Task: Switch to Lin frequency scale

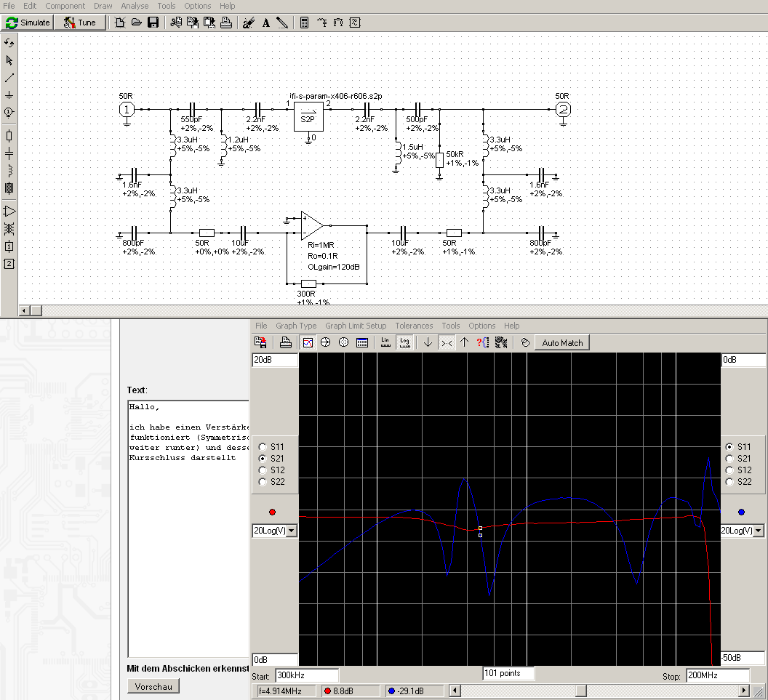Action: point(385,342)
